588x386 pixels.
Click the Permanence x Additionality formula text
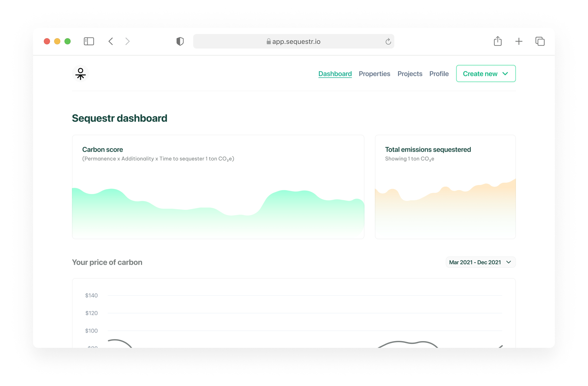tap(158, 159)
